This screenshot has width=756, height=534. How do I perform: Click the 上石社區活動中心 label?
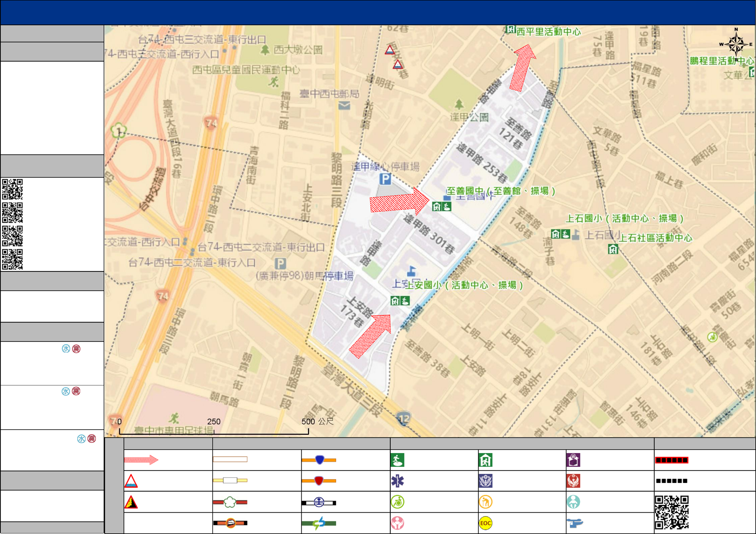pos(656,238)
